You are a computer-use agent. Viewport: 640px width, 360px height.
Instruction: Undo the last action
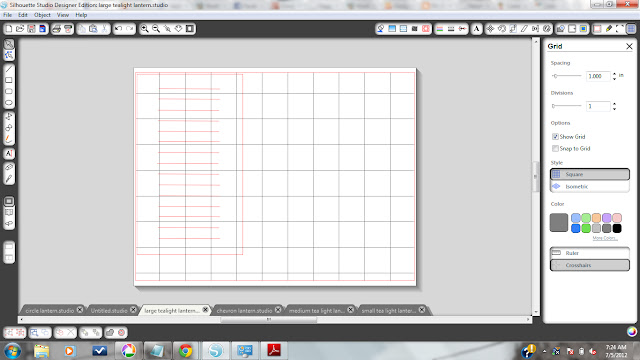118,29
